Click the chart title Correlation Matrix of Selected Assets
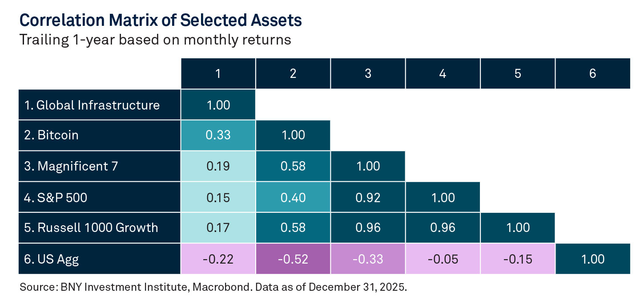The image size is (644, 305). [x=161, y=20]
